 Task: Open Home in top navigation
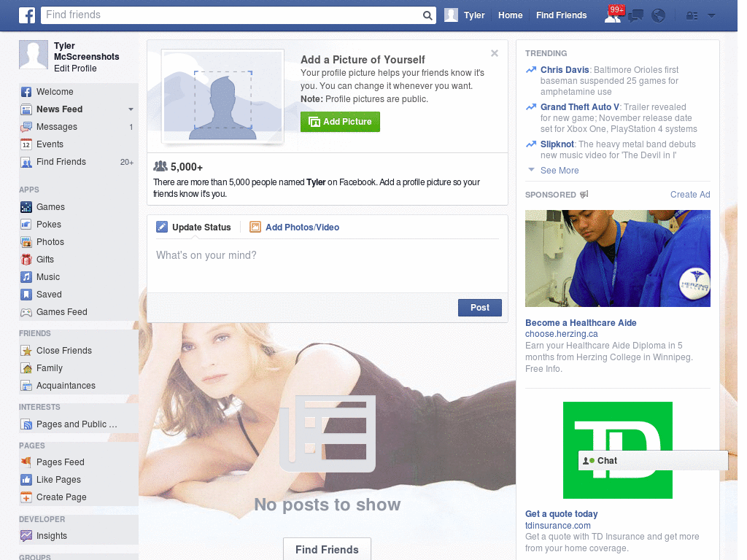(510, 15)
